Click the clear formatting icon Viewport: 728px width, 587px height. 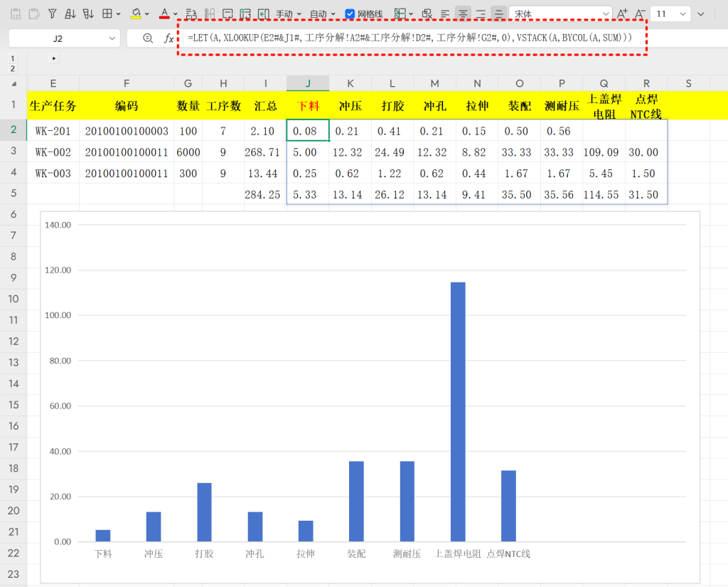pos(427,14)
